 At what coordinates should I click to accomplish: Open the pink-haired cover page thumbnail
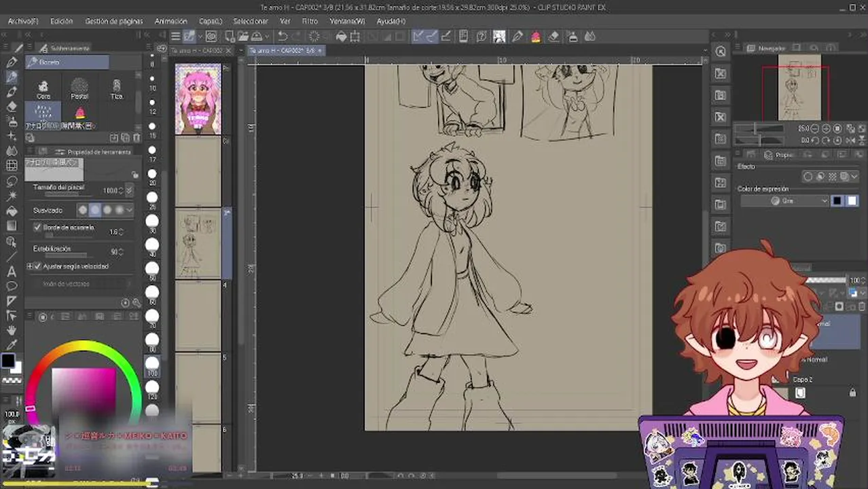(x=198, y=98)
